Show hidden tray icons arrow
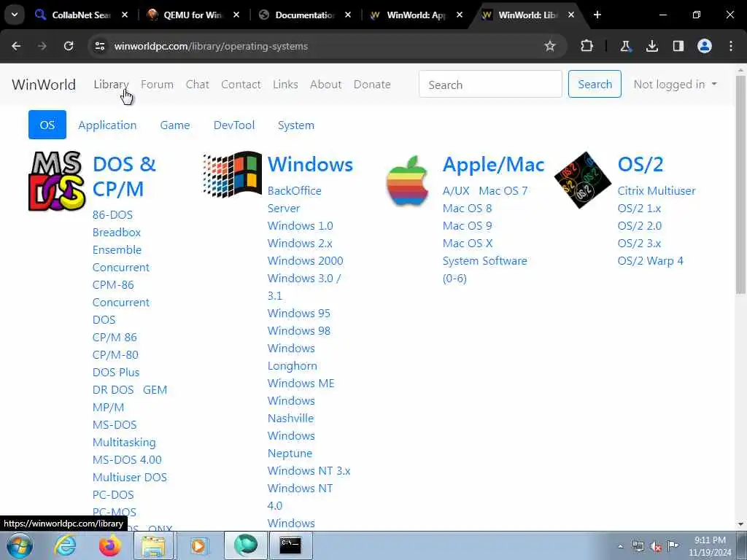 click(x=620, y=547)
